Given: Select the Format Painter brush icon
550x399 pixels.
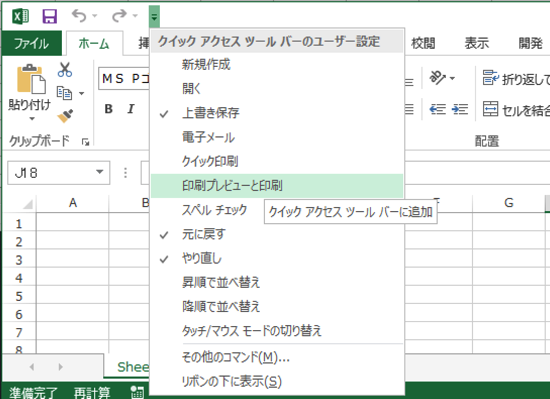Looking at the screenshot, I should [65, 115].
